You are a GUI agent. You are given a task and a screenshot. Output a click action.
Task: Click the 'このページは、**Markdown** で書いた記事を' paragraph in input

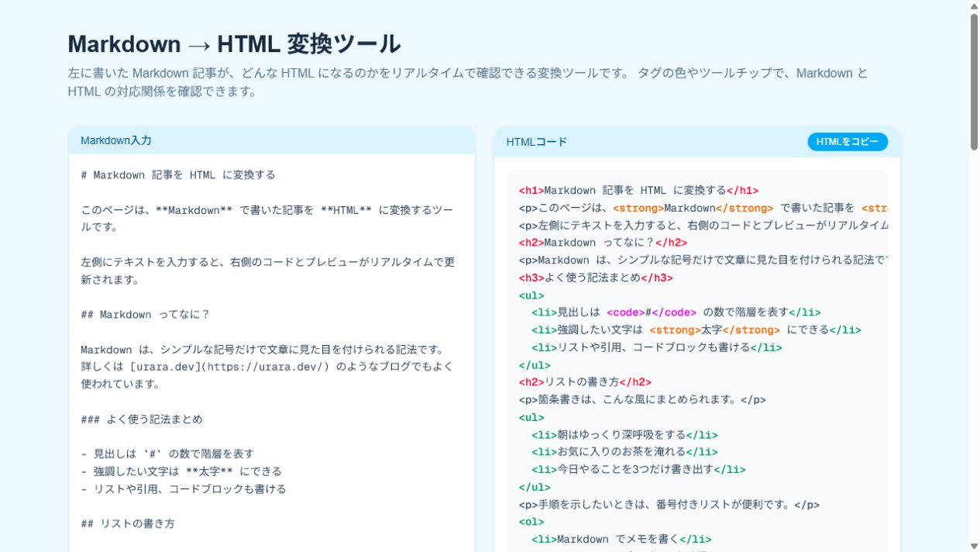tap(267, 219)
